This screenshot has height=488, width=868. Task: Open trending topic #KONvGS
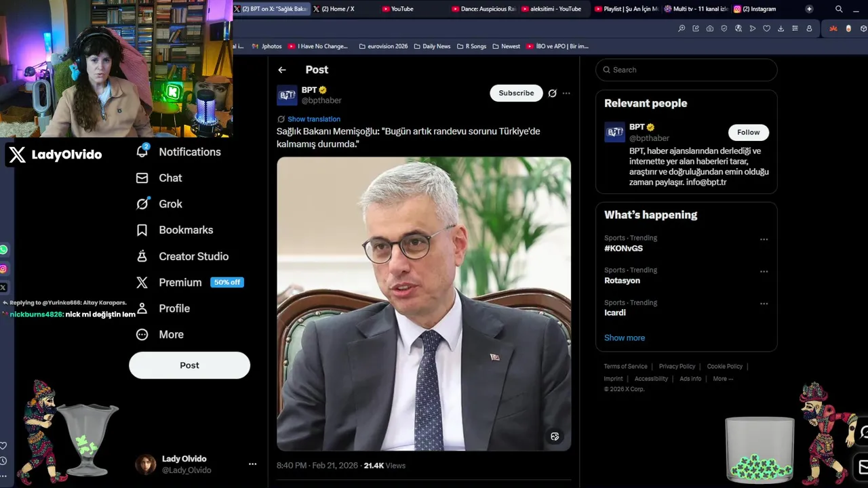624,249
